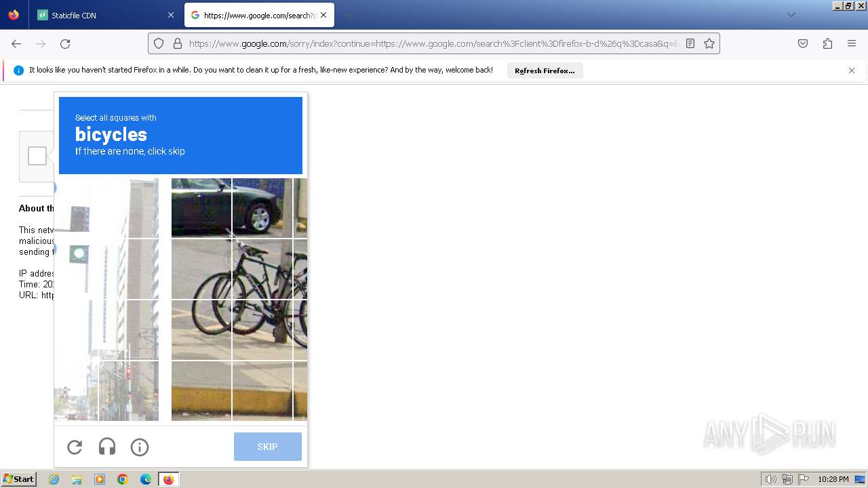Close the Google search tab
The width and height of the screenshot is (868, 488).
(323, 15)
